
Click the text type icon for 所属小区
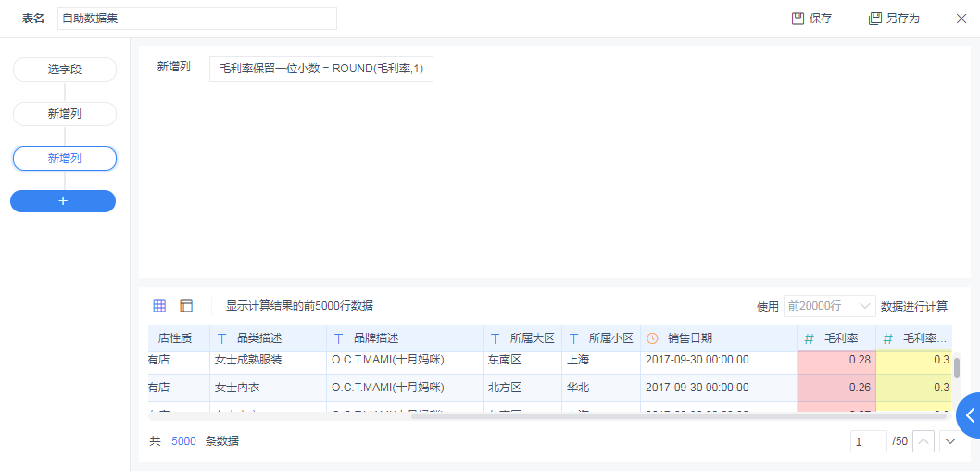573,338
